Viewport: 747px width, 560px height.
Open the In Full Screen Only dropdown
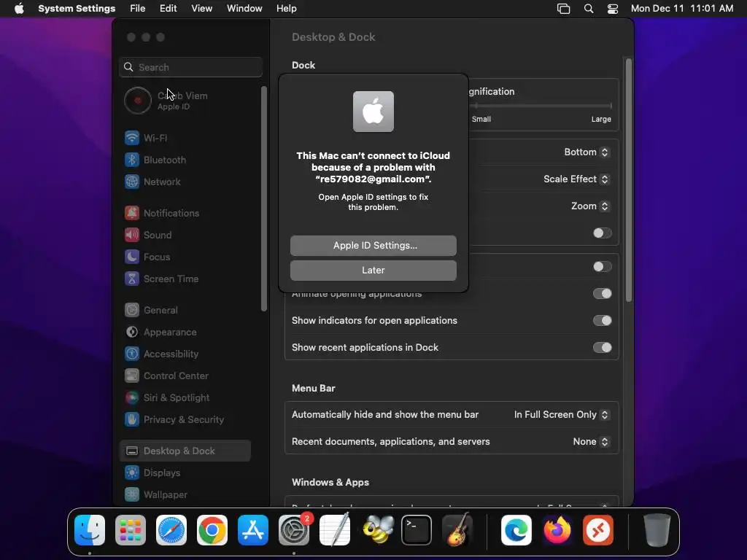(561, 415)
